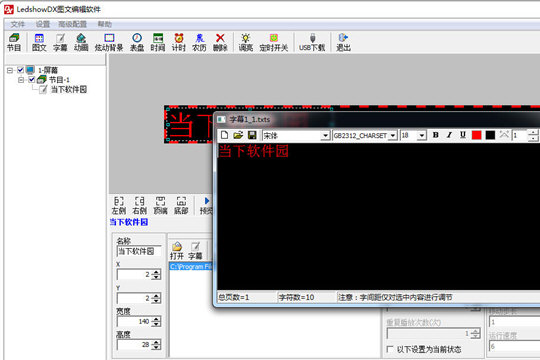Screen dimensions: 540x360
Task: Pick red text color swatch
Action: [x=477, y=135]
